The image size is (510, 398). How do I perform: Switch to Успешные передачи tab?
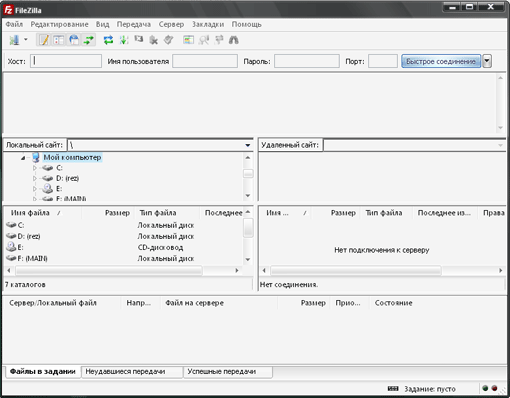click(228, 372)
